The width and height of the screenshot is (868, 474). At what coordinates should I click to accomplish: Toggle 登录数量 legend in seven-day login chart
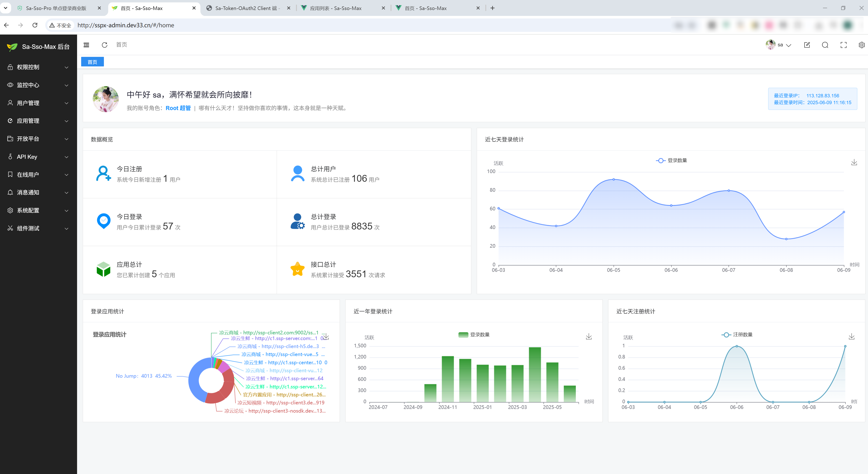point(671,161)
